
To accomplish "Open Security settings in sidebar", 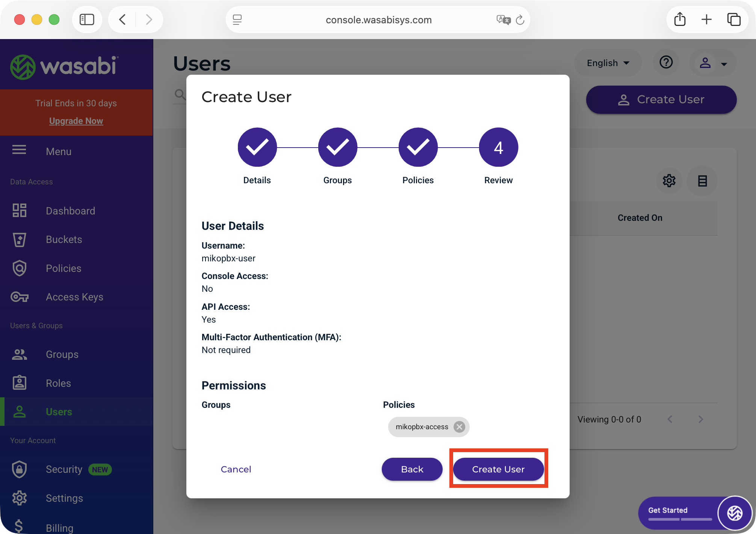I will pyautogui.click(x=64, y=469).
